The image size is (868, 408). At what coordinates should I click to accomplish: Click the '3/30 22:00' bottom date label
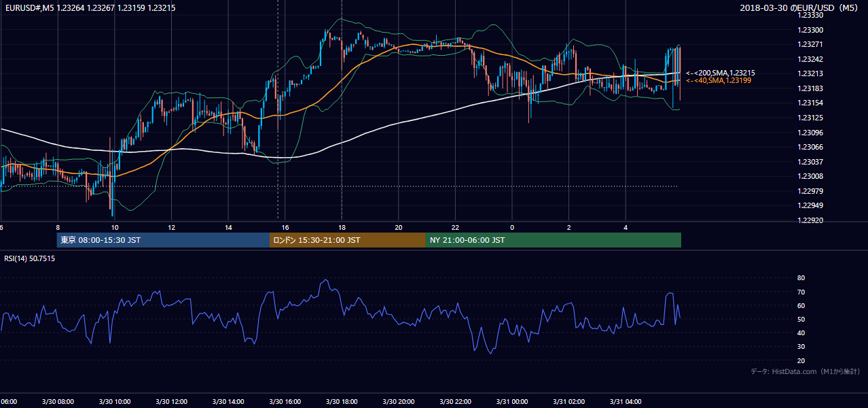click(455, 402)
